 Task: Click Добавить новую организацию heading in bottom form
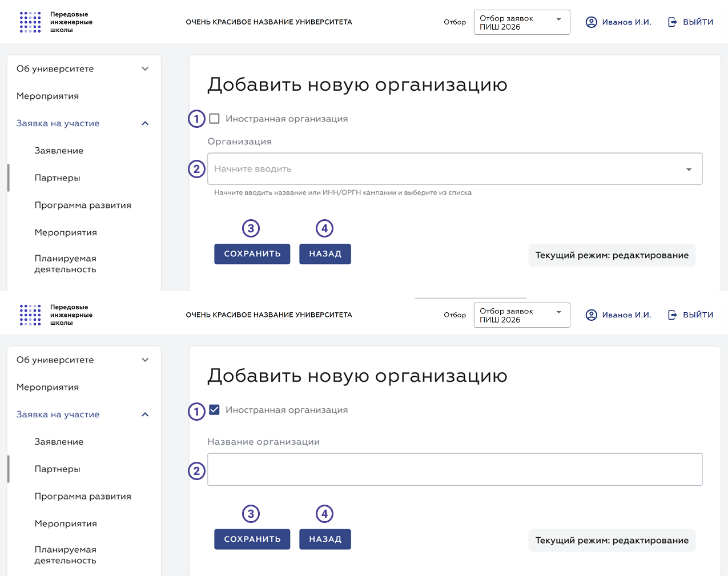click(357, 376)
